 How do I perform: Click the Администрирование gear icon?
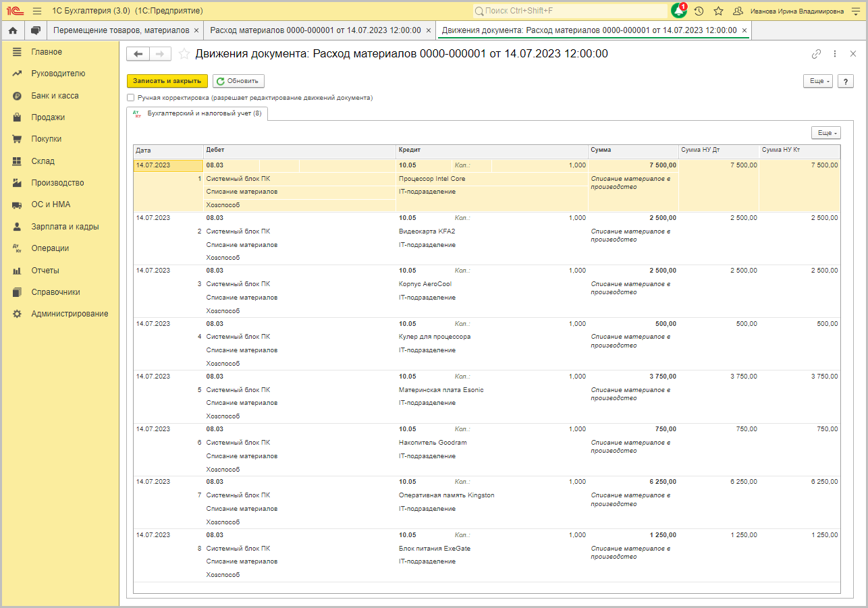[x=17, y=314]
